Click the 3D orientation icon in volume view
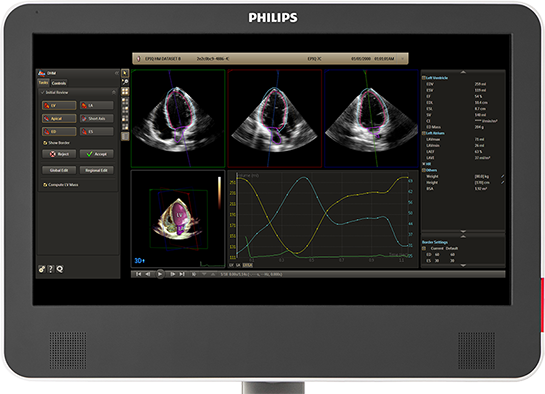 point(139,261)
